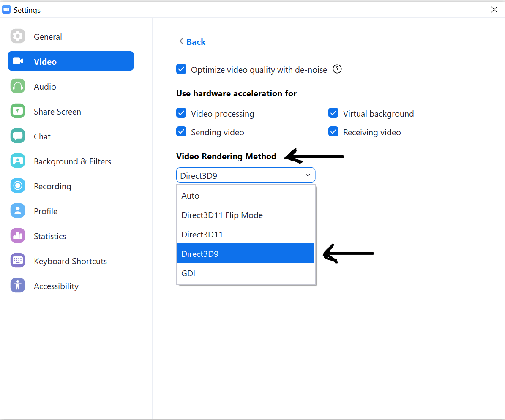505x420 pixels.
Task: Collapse the Video Rendering Method dropdown
Action: pos(246,175)
